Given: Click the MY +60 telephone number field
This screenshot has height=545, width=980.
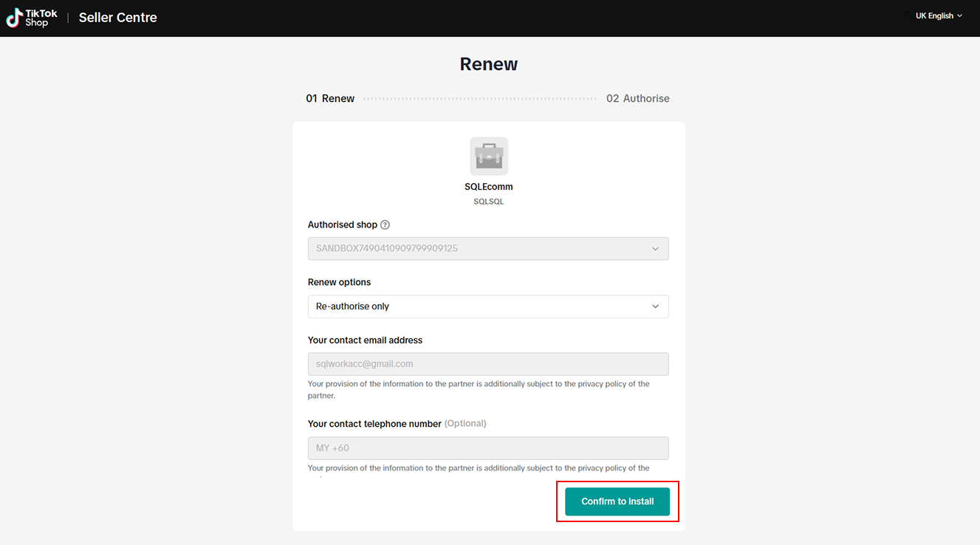Looking at the screenshot, I should 487,448.
